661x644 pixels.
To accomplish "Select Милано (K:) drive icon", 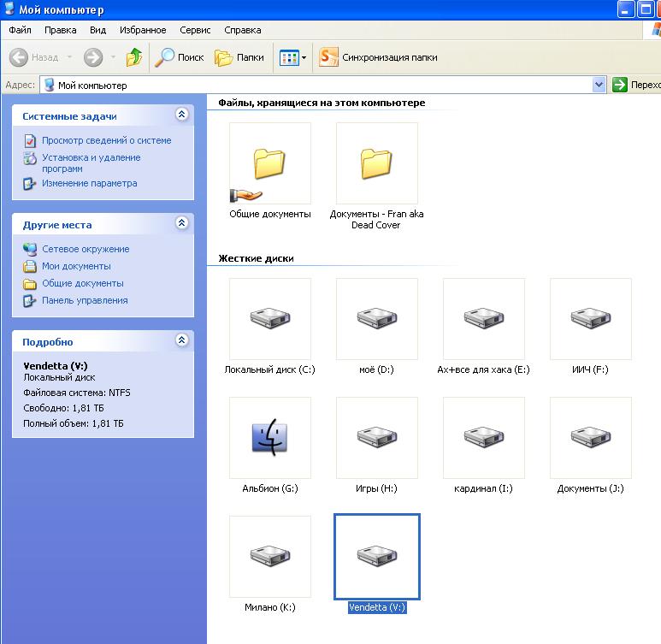I will [x=270, y=557].
